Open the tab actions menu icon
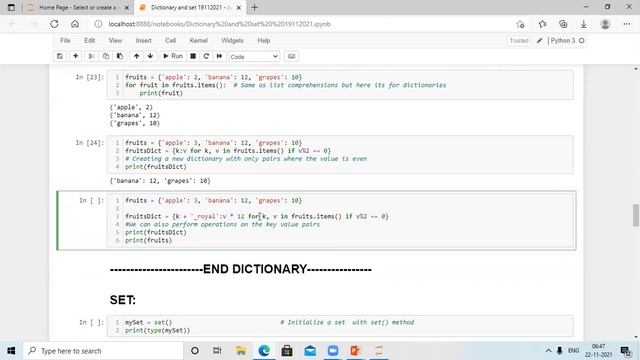 click(x=11, y=7)
